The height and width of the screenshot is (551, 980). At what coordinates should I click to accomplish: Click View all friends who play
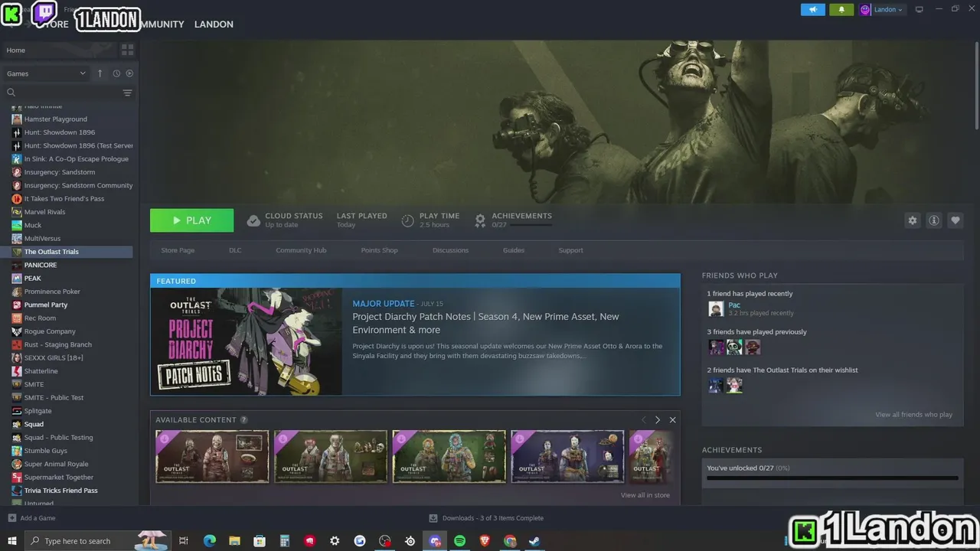[913, 415]
